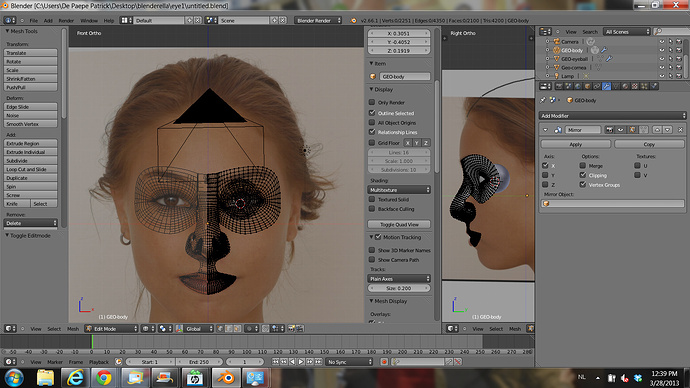690x388 pixels.
Task: Open the Object Data tab (triangle mesh icon)
Action: 616,86
